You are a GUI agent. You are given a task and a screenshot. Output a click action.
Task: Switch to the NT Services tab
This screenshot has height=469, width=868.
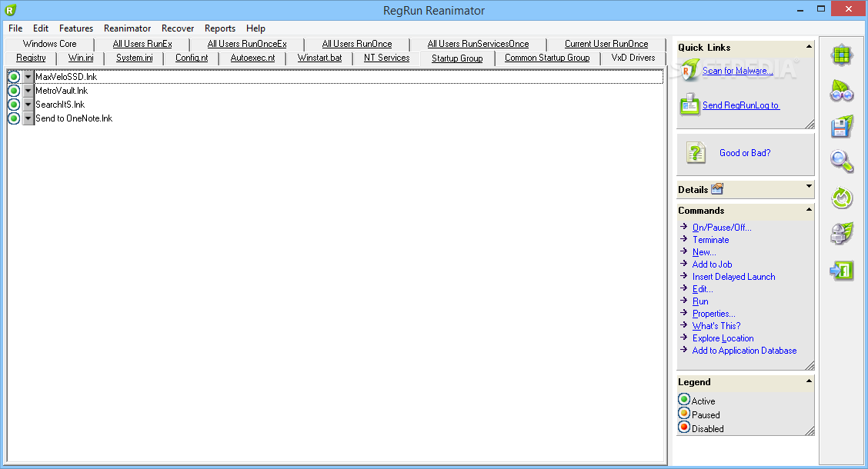[386, 58]
